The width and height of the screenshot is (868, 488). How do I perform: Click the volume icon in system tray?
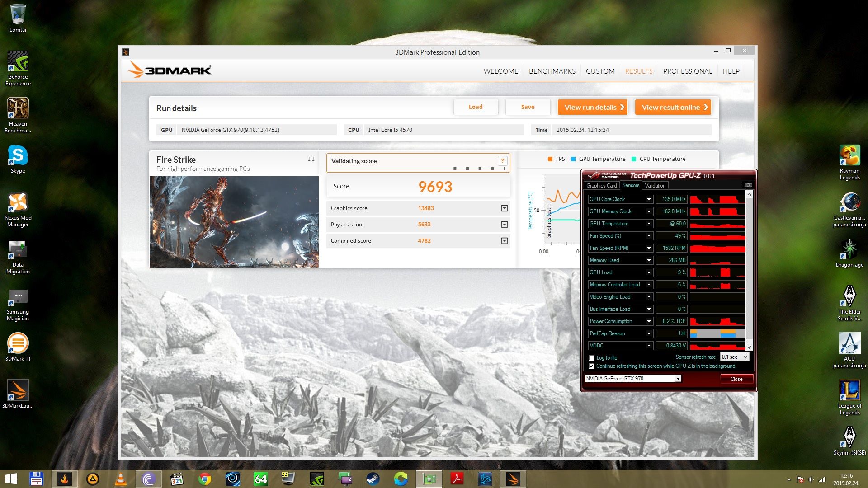click(x=811, y=479)
